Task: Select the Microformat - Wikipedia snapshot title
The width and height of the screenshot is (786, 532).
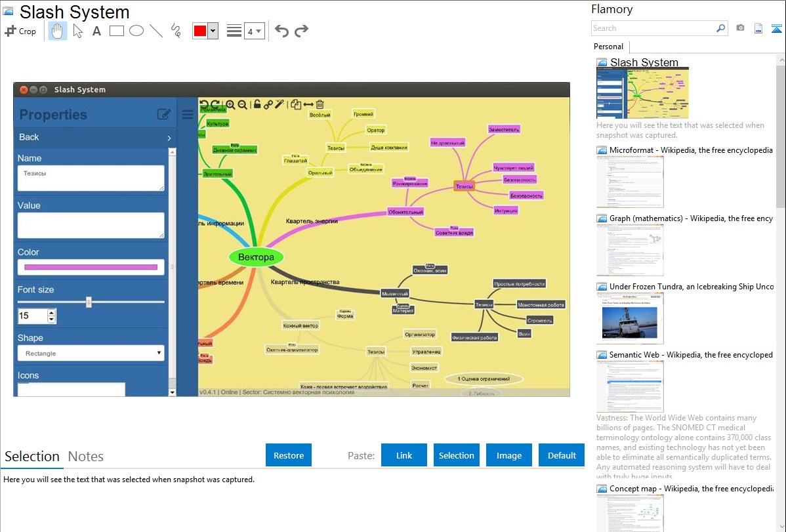Action: point(691,150)
